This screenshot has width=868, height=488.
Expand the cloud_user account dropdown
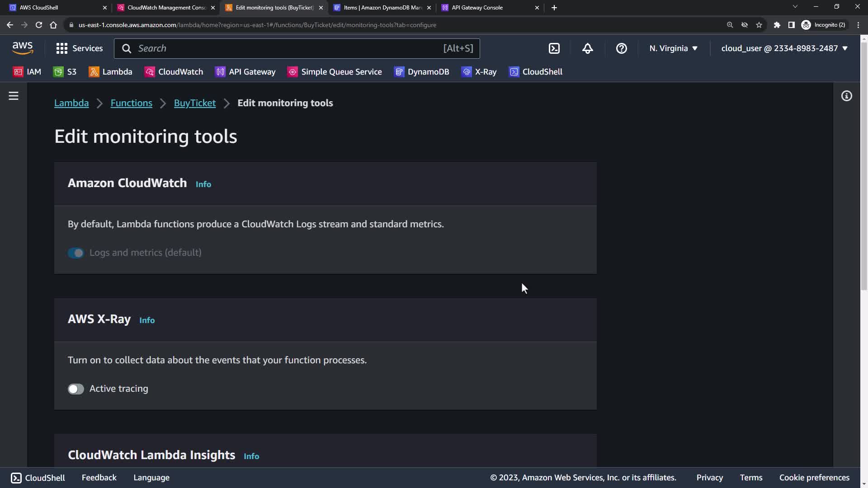[x=784, y=48]
